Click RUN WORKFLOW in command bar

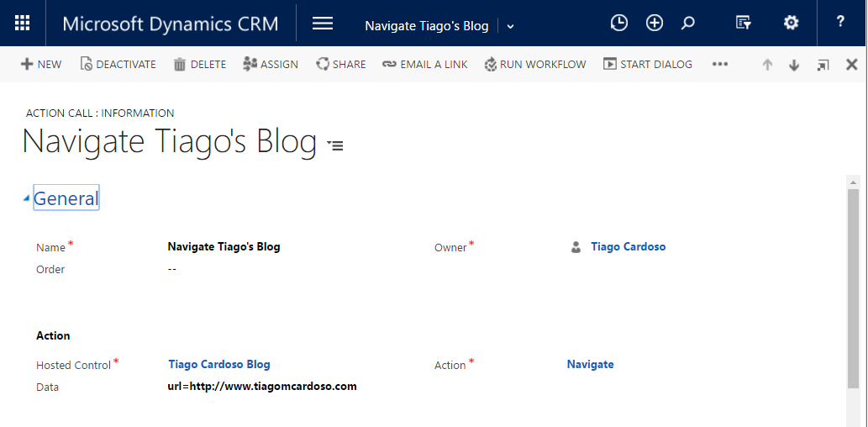click(x=535, y=65)
